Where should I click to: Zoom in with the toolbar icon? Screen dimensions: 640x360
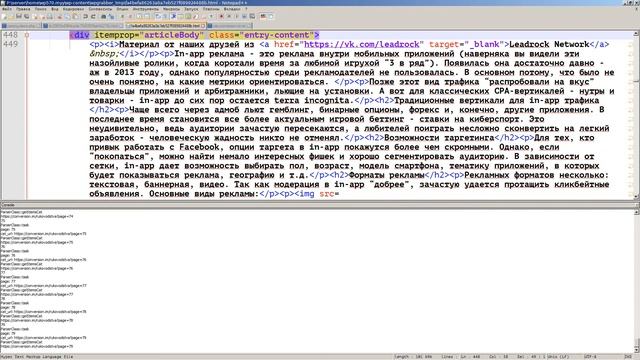(122, 16)
